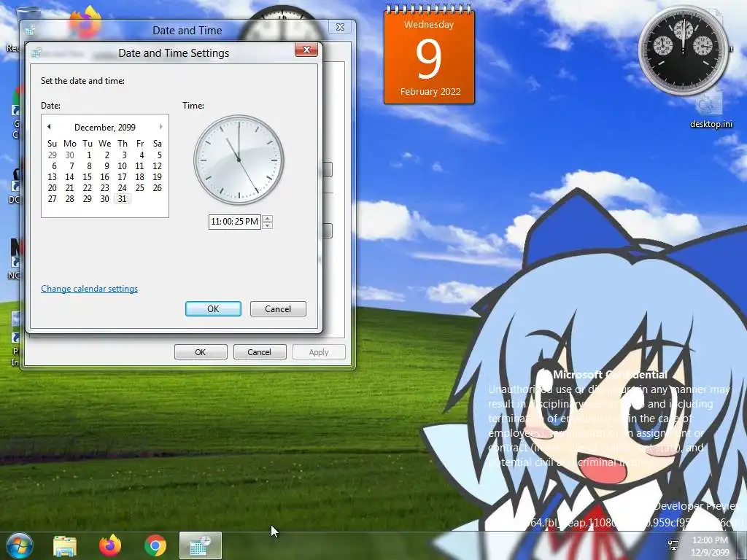747x560 pixels.
Task: Launch Firefox from the taskbar
Action: coord(110,545)
